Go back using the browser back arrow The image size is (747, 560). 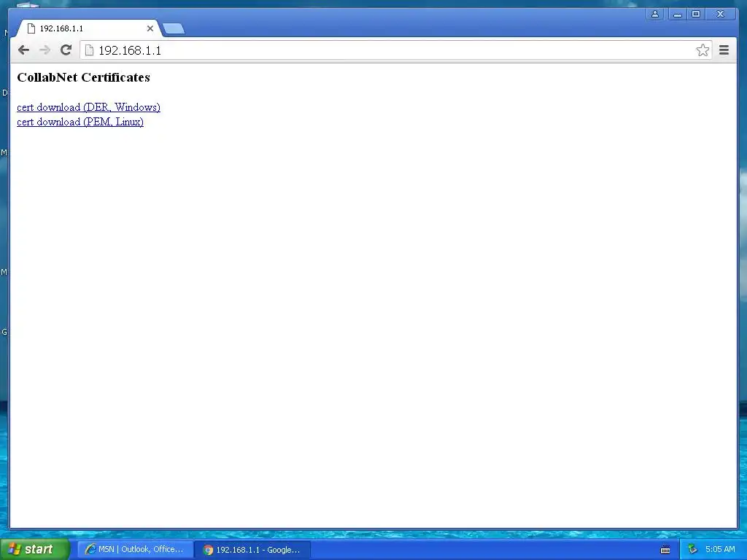[x=23, y=50]
